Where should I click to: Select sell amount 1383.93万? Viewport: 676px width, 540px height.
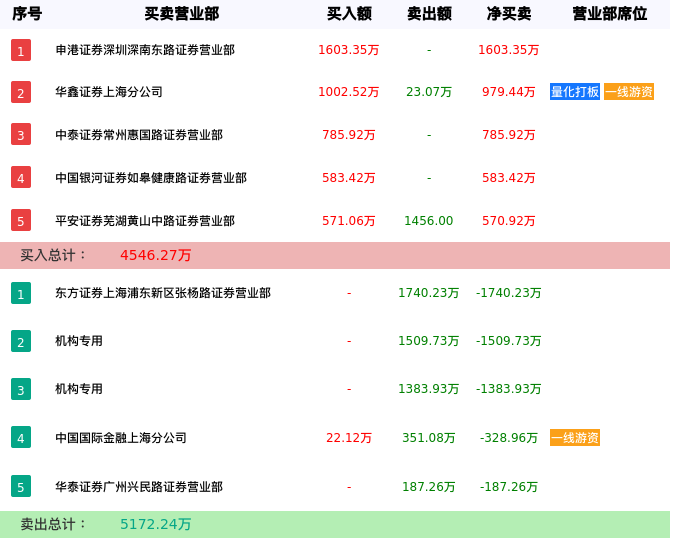coord(429,389)
